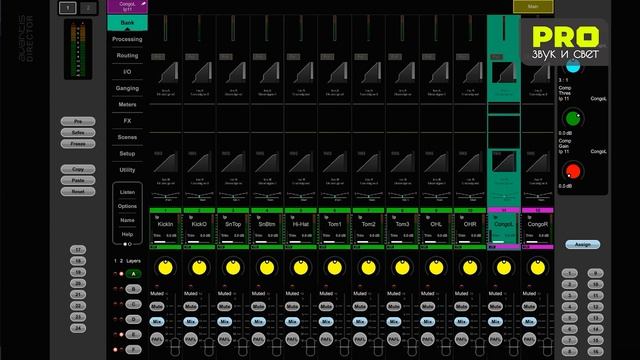The width and height of the screenshot is (640, 360).
Task: Click purple CongoL Ip11 selected channel header
Action: 127,7
